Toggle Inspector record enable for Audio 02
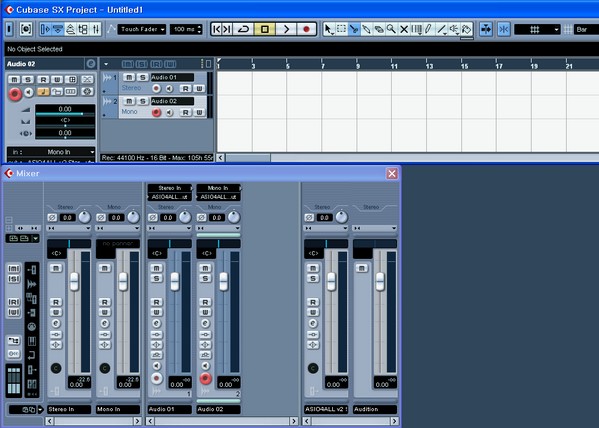 click(15, 94)
